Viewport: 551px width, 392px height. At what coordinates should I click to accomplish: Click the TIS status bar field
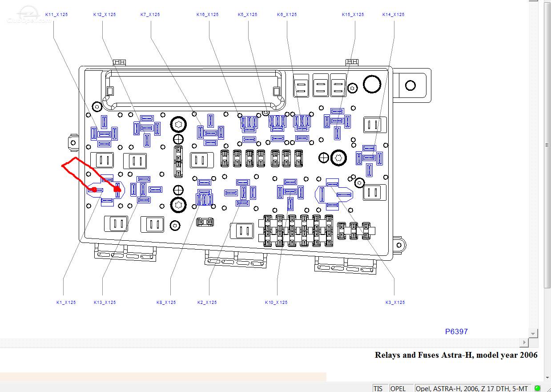(380, 388)
